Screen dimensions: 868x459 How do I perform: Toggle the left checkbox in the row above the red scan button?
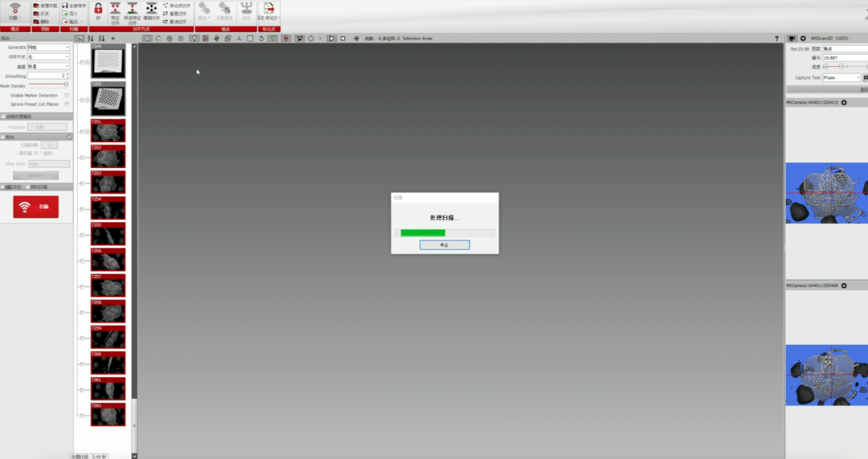point(3,187)
